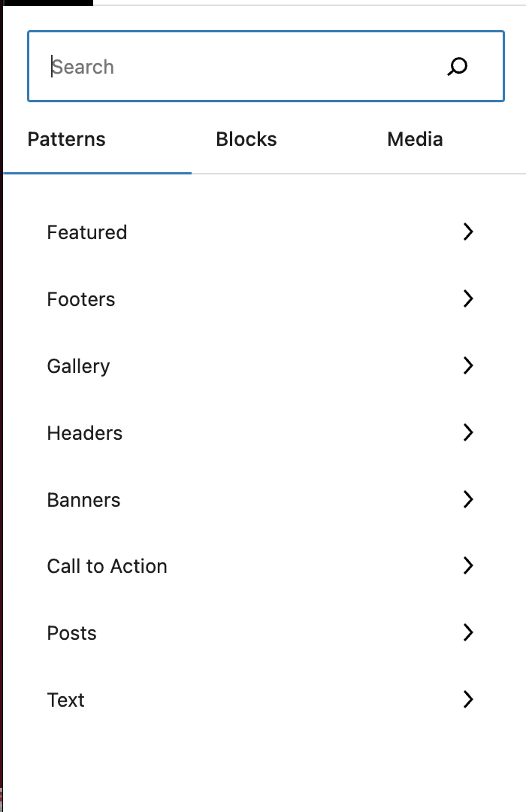Expand the Gallery category chevron
This screenshot has height=812, width=526.
click(467, 365)
